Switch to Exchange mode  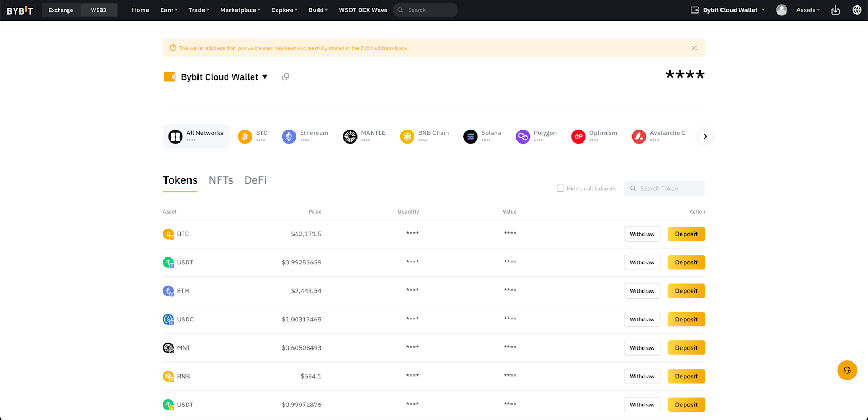tap(61, 10)
